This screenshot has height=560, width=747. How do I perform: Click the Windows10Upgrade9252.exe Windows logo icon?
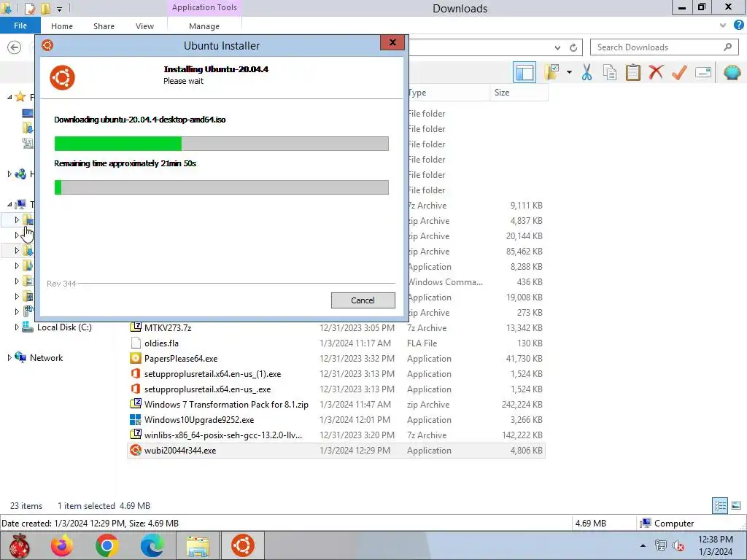point(136,419)
